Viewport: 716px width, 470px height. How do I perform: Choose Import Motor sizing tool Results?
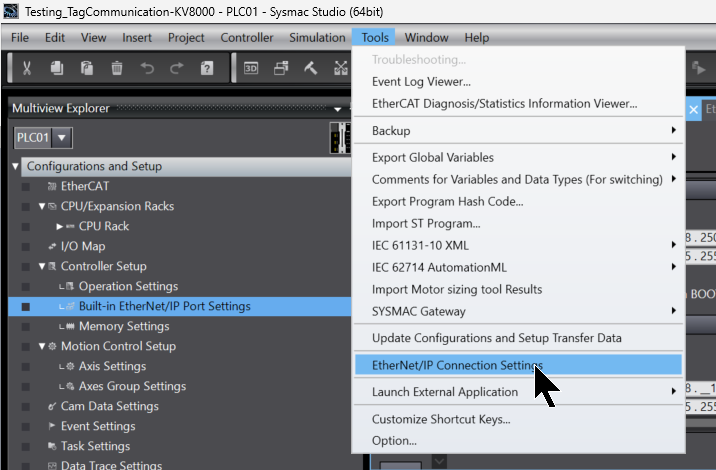click(x=518, y=289)
